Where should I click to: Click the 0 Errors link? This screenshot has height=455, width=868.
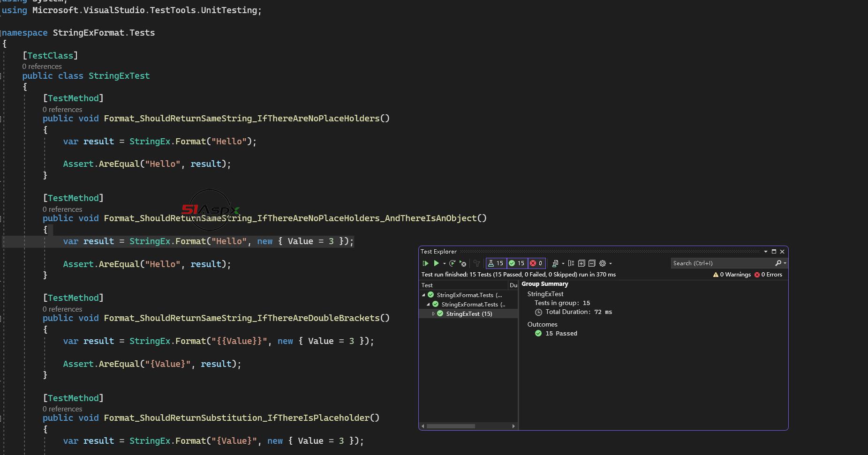(x=768, y=275)
